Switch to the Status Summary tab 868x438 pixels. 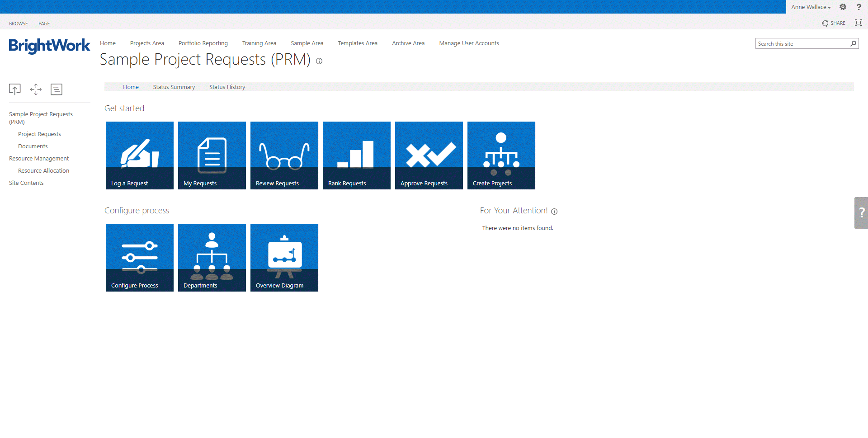[174, 87]
